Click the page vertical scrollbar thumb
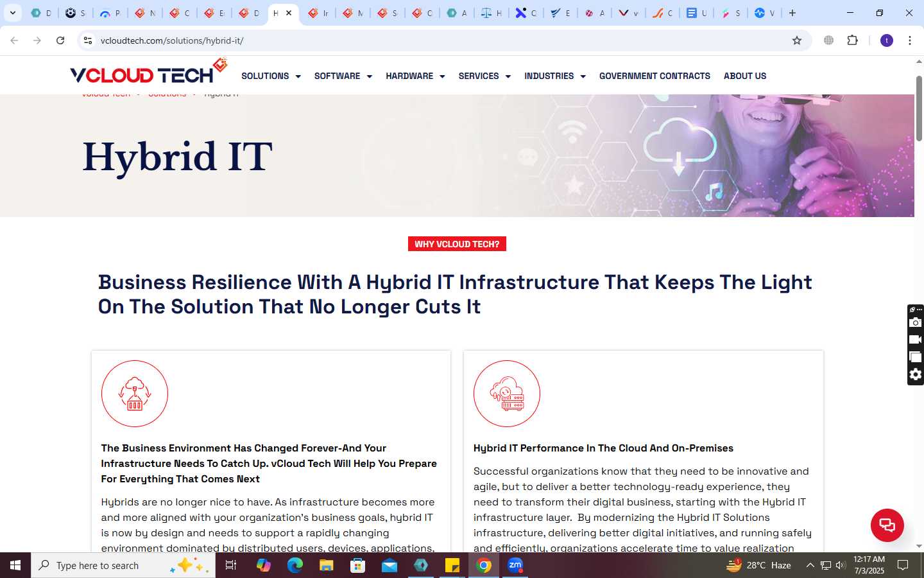The width and height of the screenshot is (924, 578). tap(919, 108)
